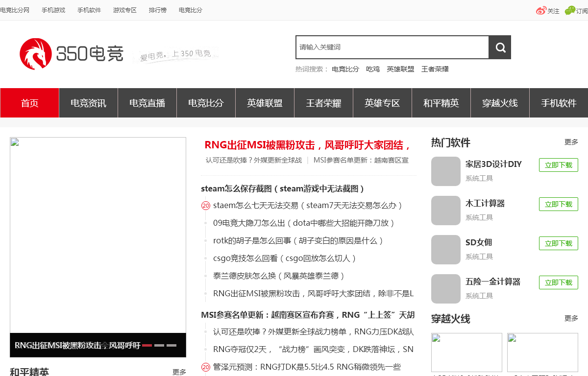Open the 电竞直播 navigation tab
This screenshot has height=376, width=588.
pos(147,103)
